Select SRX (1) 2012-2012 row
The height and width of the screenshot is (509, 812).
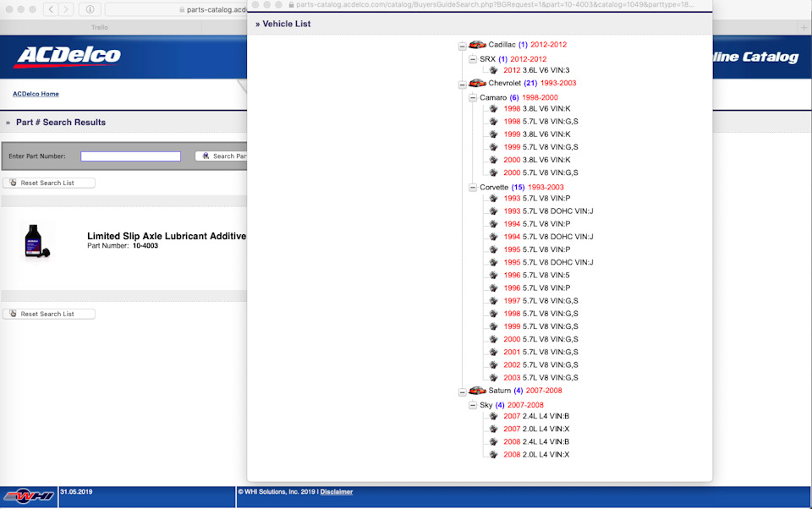(x=513, y=59)
